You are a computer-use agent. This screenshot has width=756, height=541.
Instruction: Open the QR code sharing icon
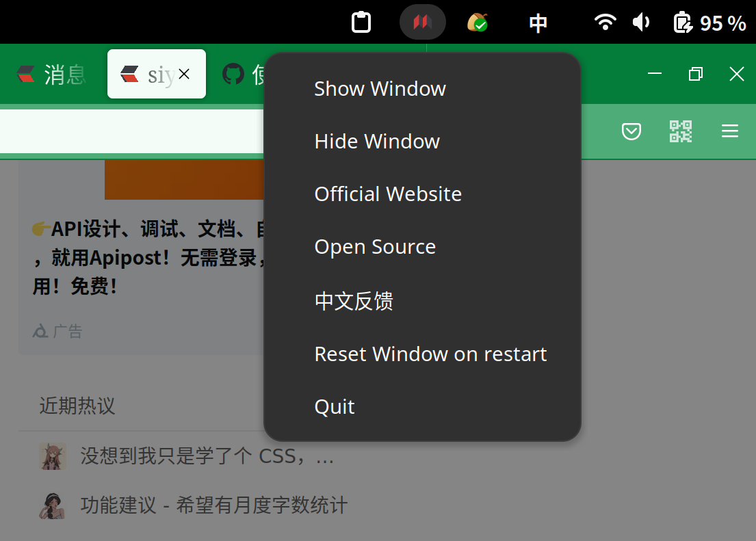pyautogui.click(x=681, y=131)
